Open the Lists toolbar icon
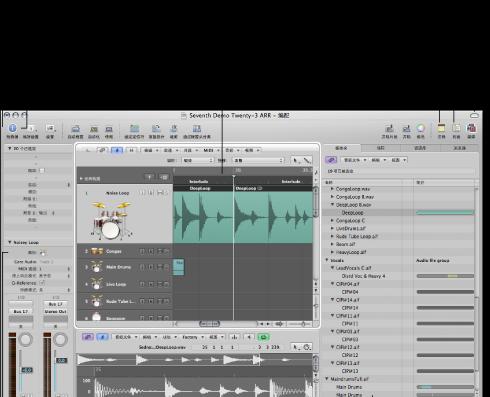 tap(456, 128)
